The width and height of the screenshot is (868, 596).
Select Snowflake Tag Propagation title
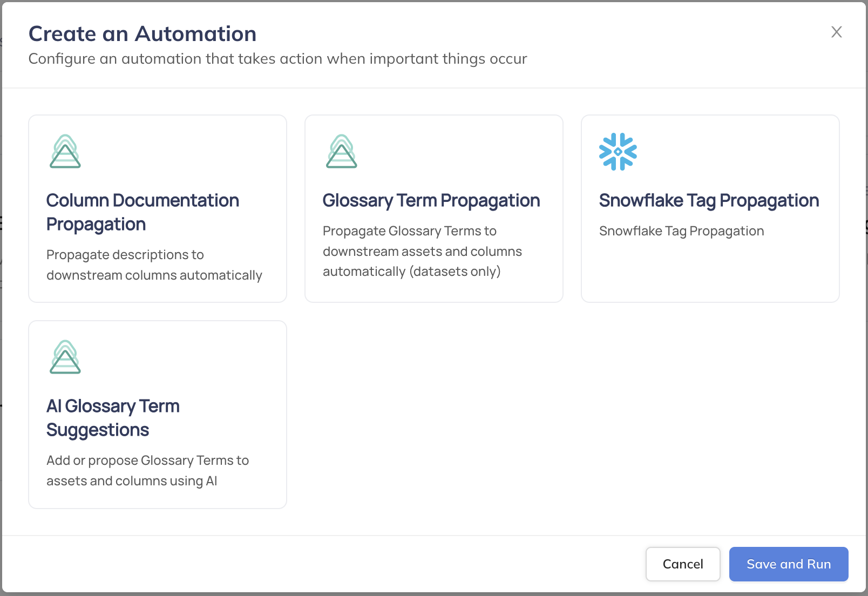709,201
